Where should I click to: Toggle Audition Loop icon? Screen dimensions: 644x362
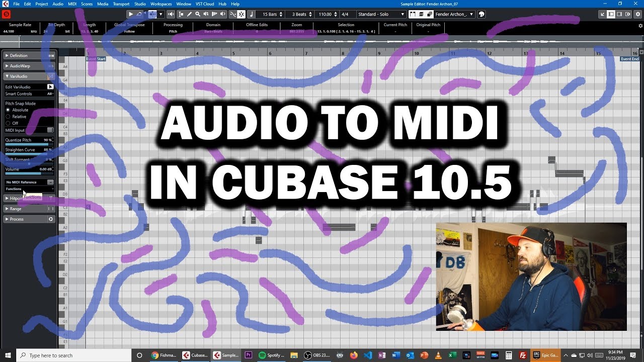pos(139,14)
